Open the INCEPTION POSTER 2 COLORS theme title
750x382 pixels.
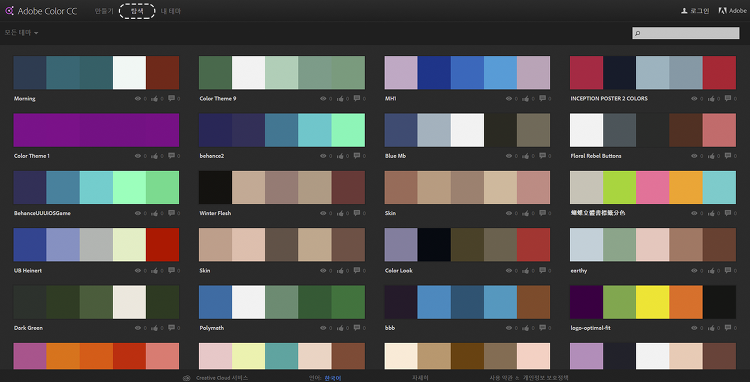609,98
